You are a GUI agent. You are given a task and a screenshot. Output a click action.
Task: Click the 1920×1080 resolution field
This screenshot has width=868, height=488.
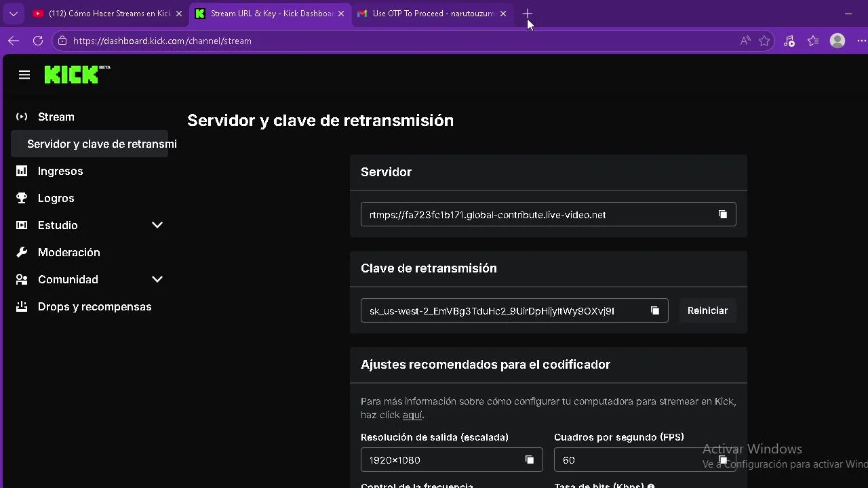(x=452, y=460)
